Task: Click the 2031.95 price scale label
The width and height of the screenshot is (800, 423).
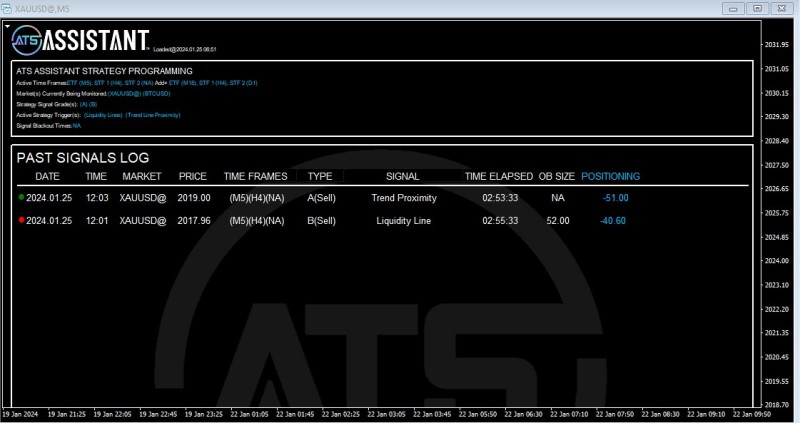Action: click(777, 45)
